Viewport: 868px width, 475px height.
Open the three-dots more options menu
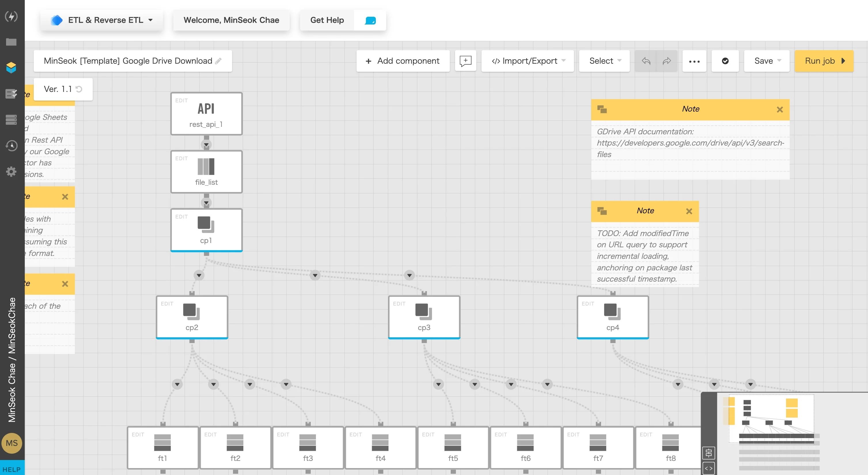click(x=694, y=61)
